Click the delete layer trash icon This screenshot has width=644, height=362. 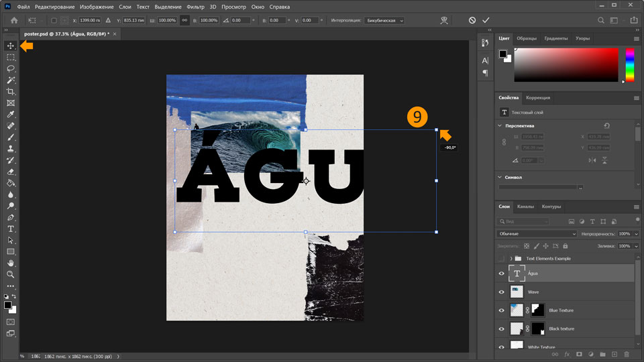(x=627, y=354)
